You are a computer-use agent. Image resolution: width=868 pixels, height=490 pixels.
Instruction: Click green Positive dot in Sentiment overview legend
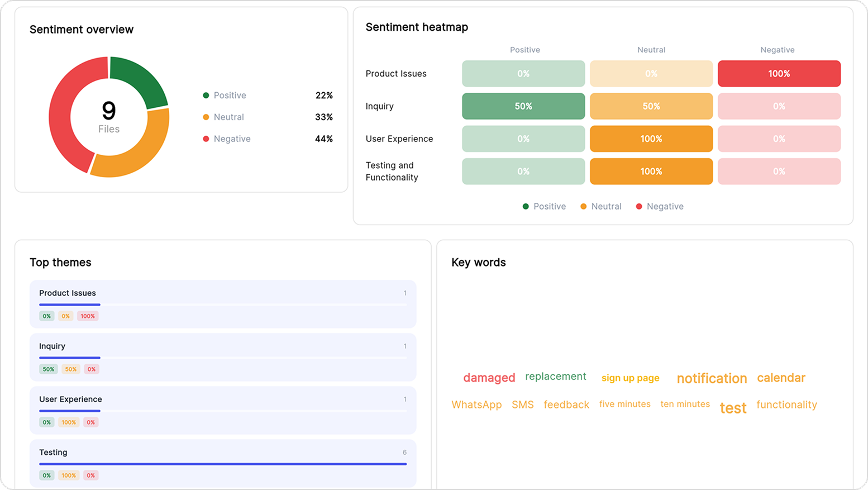[206, 96]
